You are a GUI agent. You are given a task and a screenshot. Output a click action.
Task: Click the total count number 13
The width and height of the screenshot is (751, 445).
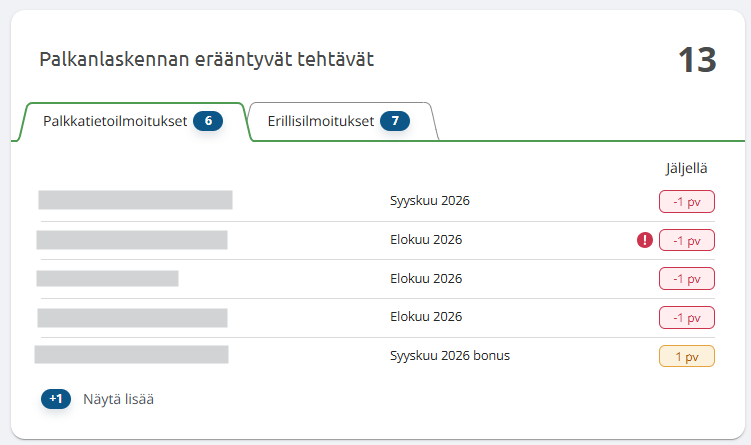697,60
